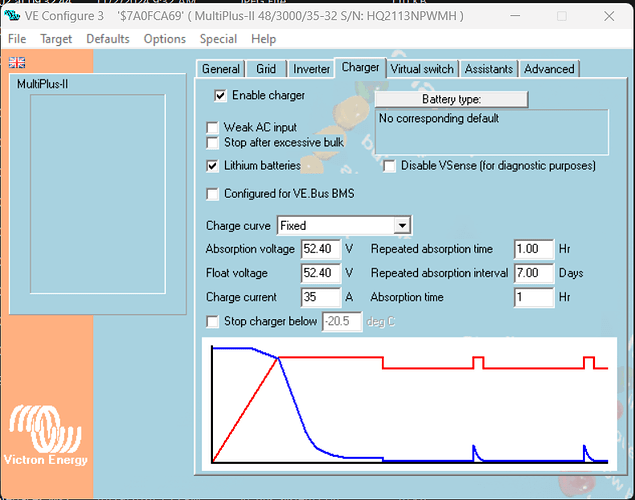Open the Special menu
Image resolution: width=635 pixels, height=500 pixels.
218,39
